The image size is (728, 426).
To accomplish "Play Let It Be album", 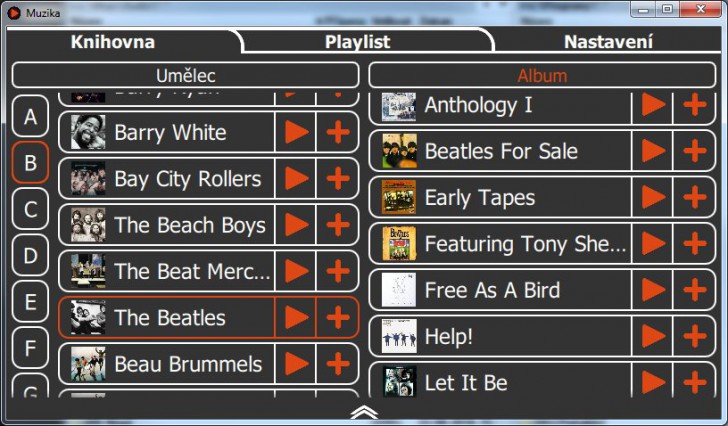I will tap(652, 382).
